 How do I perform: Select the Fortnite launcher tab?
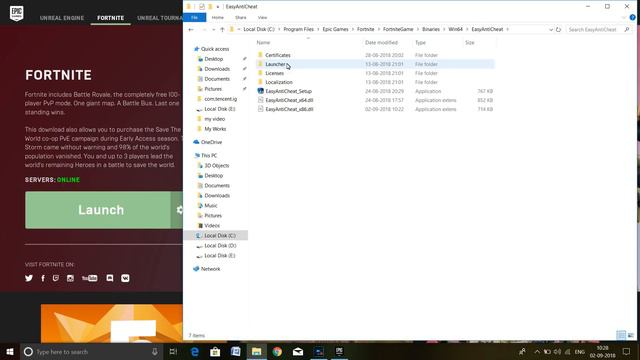point(110,18)
